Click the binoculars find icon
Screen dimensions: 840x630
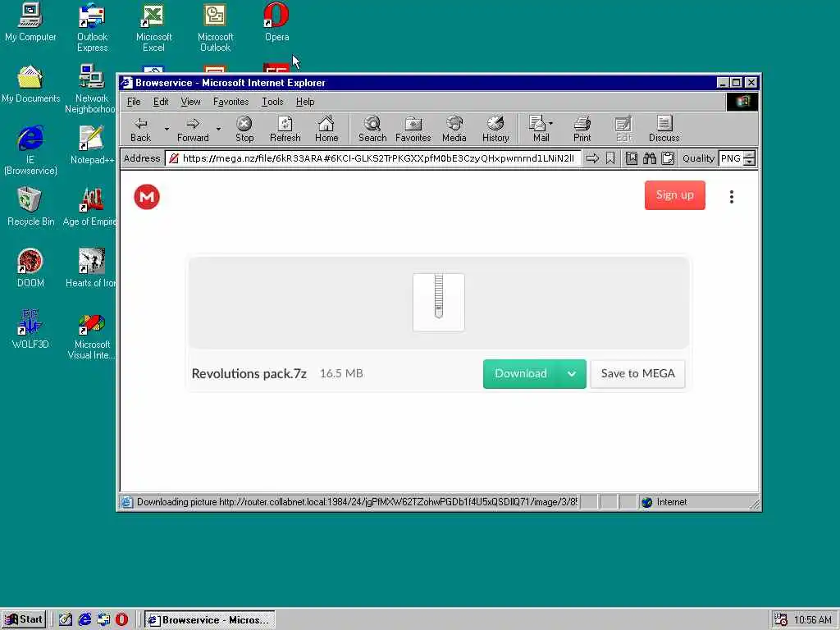650,158
